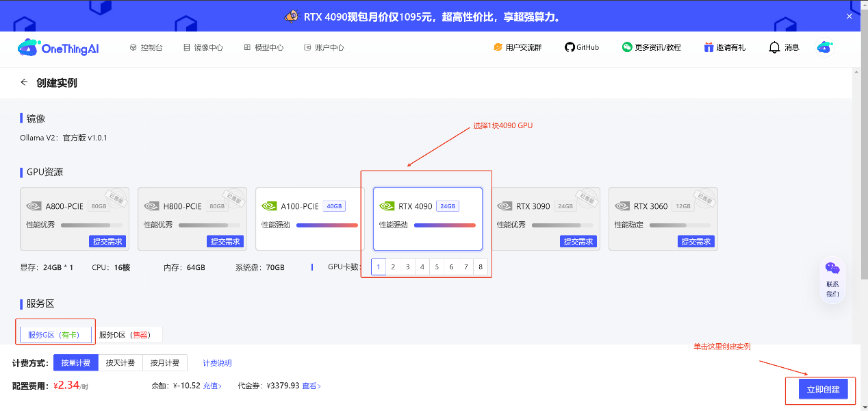Select the RTX 4090 GPU card
The width and height of the screenshot is (868, 411).
point(427,219)
